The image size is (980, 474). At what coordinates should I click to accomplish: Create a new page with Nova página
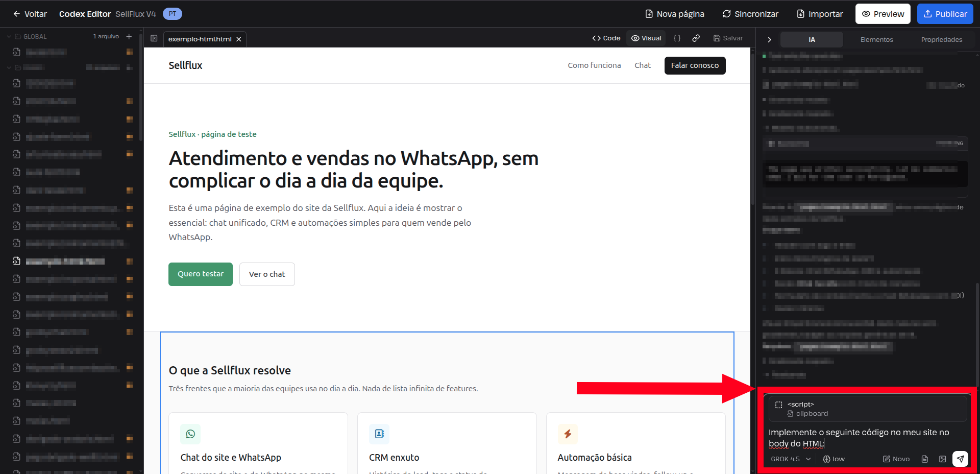675,14
